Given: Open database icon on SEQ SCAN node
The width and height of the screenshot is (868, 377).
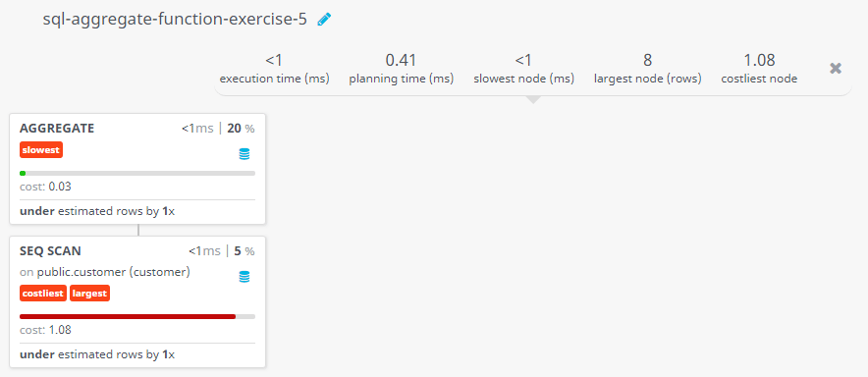Looking at the screenshot, I should tap(244, 277).
